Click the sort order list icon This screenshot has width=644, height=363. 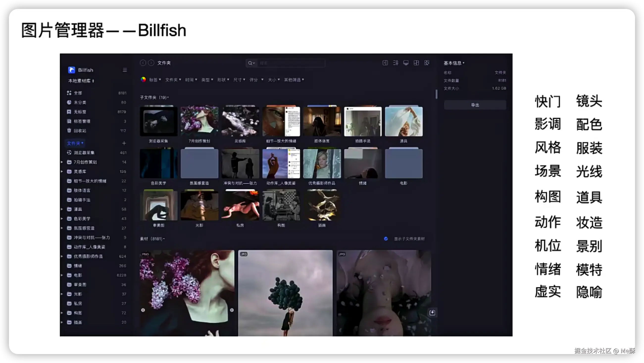[396, 63]
